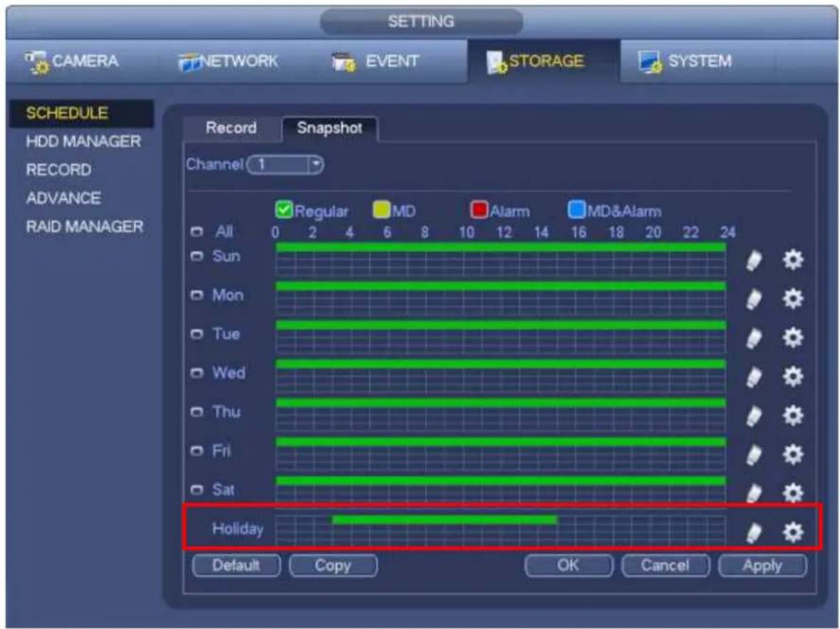Select the eraser icon for Wed row
The image size is (840, 629).
tap(754, 377)
